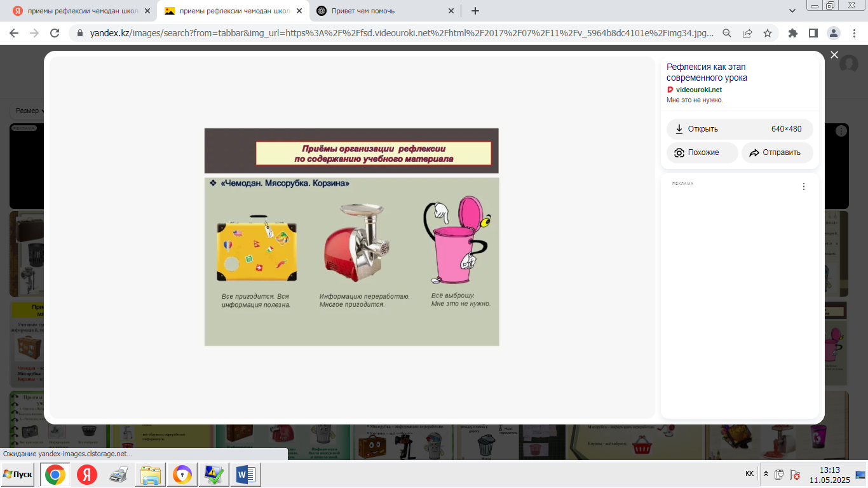The height and width of the screenshot is (488, 868).
Task: Close the first Yandex search tab
Action: tap(147, 11)
